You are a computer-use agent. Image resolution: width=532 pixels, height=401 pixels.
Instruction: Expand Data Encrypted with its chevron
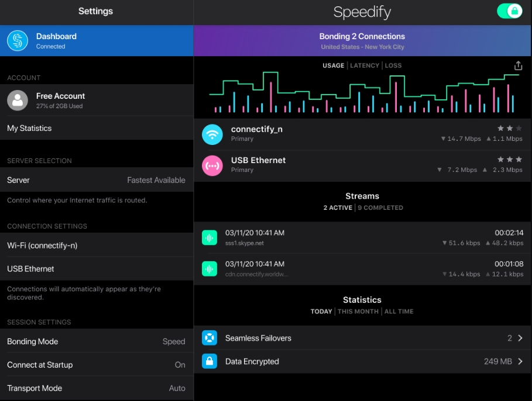pyautogui.click(x=520, y=361)
